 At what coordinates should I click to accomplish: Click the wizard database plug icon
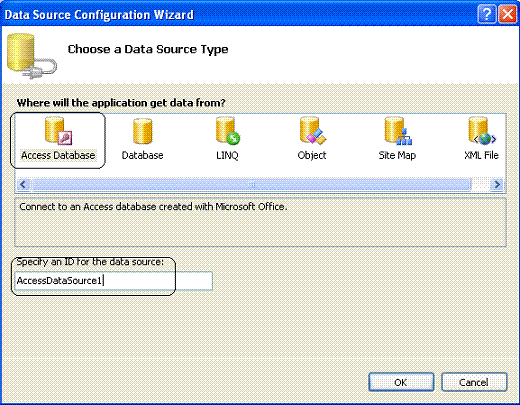pos(32,56)
